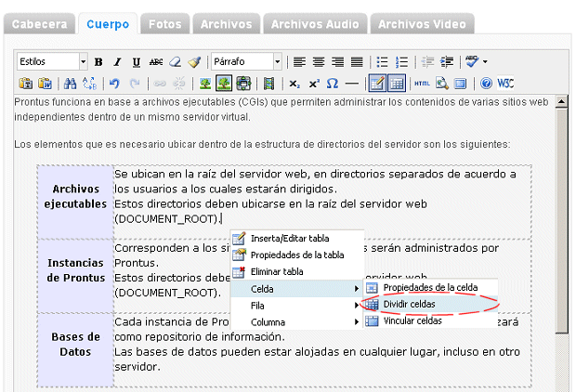Insert embedded media film icon
576x392 pixels.
(268, 84)
